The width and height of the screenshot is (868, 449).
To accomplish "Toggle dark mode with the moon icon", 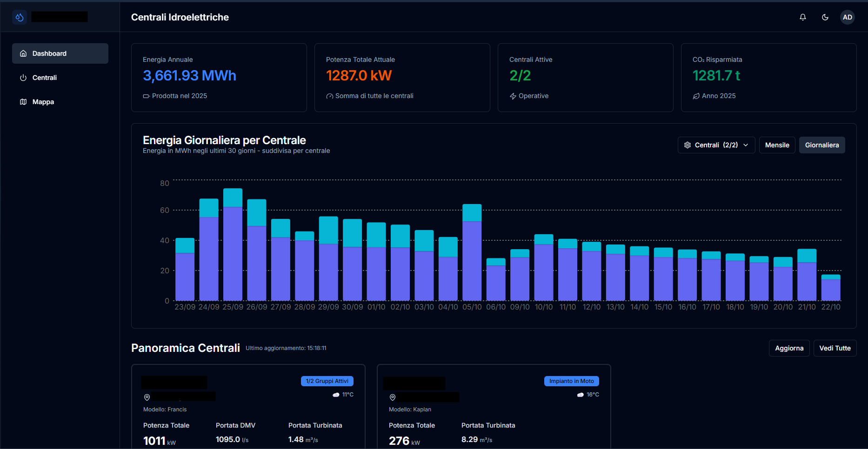I will click(825, 17).
